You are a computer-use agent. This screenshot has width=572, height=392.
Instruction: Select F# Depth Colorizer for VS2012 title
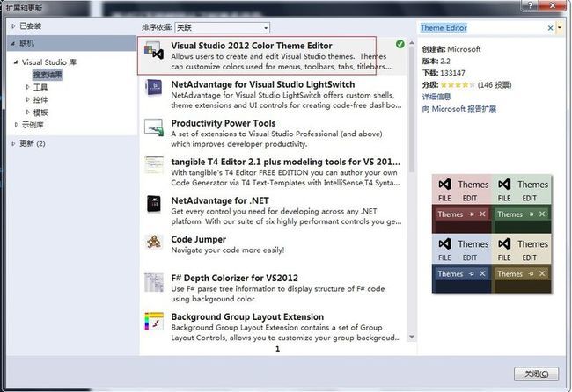pos(235,278)
